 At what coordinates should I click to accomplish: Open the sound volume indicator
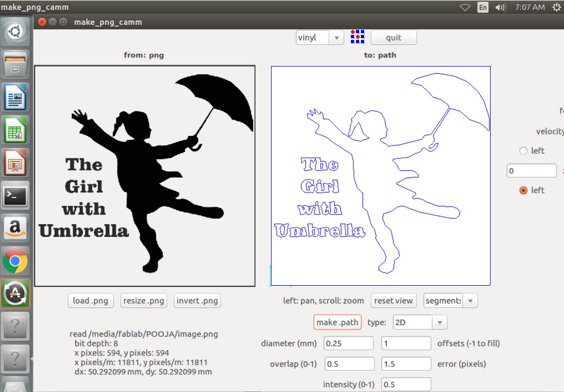tap(500, 7)
